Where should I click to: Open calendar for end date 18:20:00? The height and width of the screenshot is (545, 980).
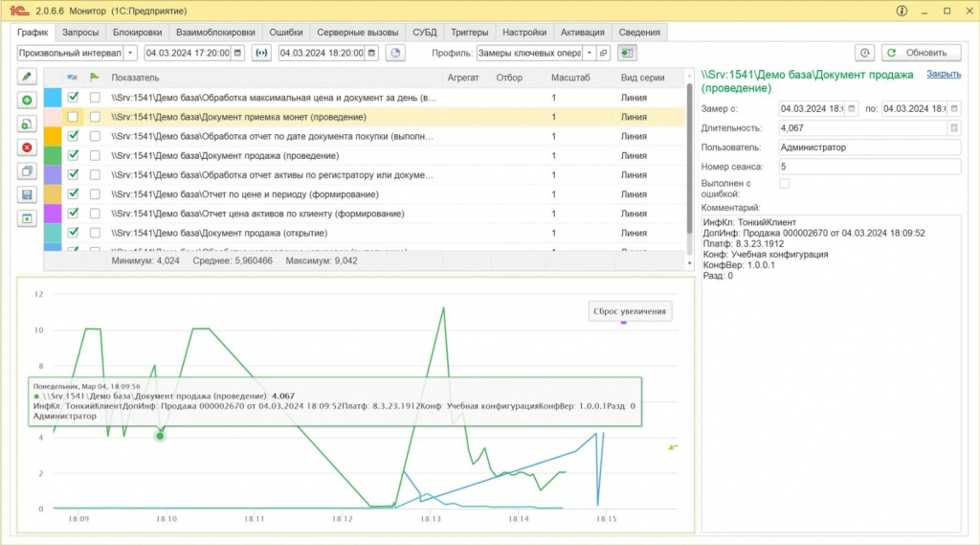372,54
